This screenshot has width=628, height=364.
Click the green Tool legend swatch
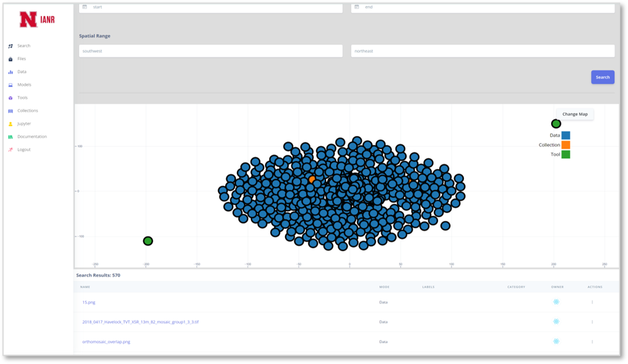565,155
